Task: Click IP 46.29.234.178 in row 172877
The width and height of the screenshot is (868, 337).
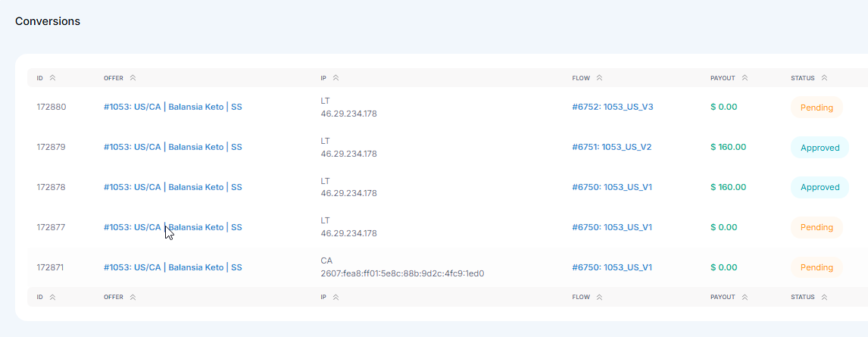Action: [x=348, y=233]
